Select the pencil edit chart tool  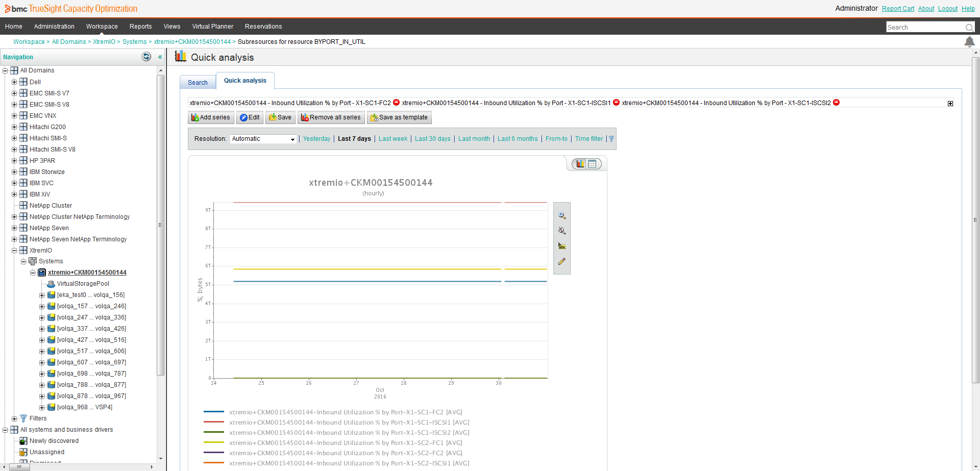click(x=562, y=261)
